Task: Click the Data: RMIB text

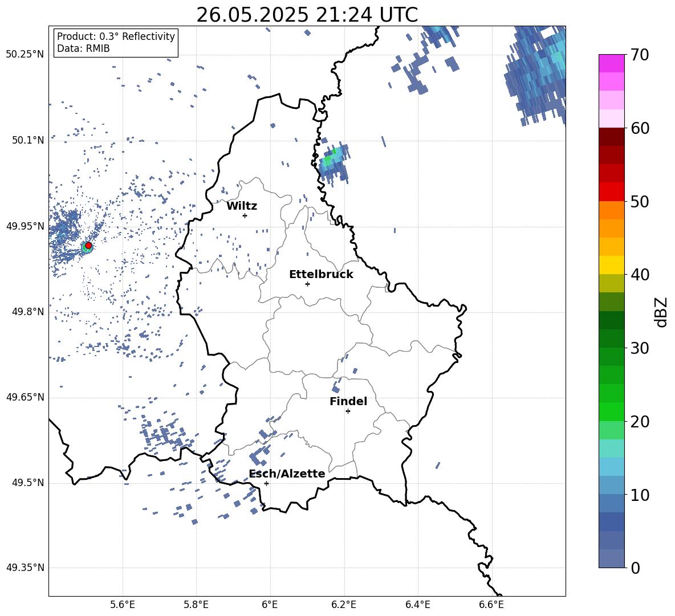Action: coord(83,48)
